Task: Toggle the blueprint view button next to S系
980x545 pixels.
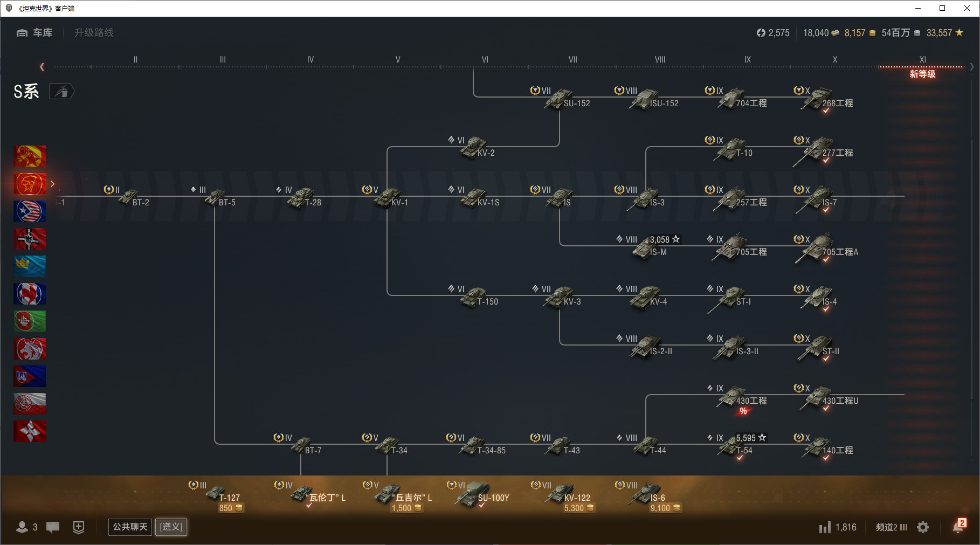Action: [x=62, y=92]
